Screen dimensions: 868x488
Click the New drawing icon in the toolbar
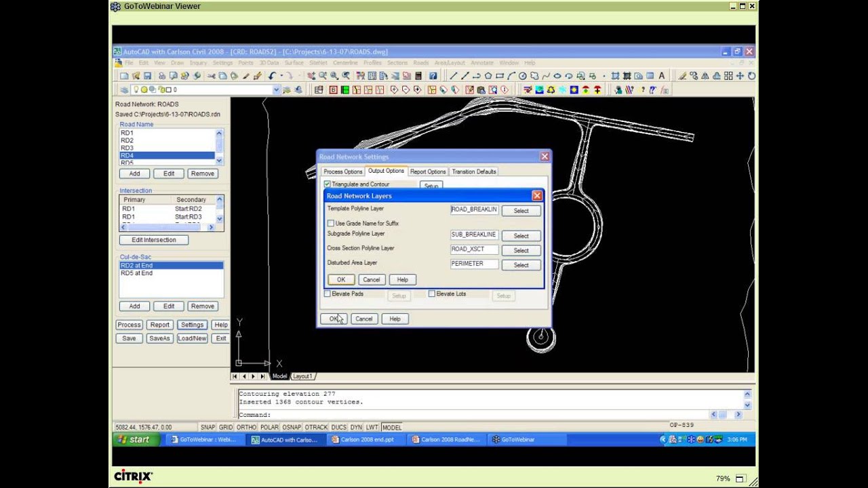pyautogui.click(x=124, y=76)
